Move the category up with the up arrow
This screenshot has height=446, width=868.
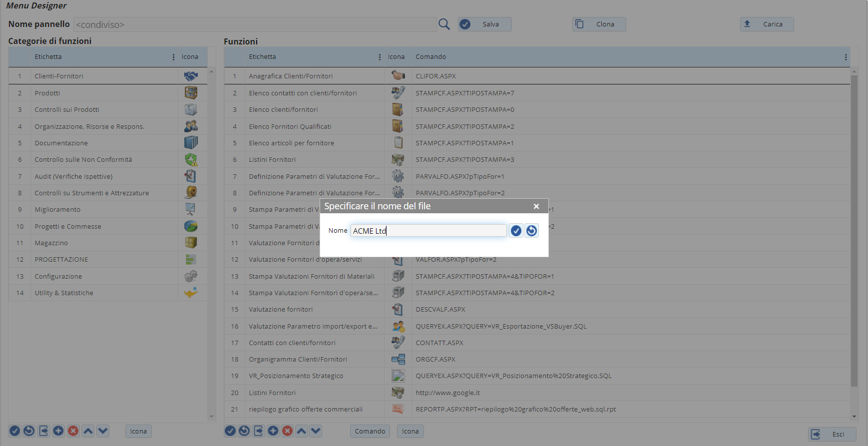coord(88,431)
